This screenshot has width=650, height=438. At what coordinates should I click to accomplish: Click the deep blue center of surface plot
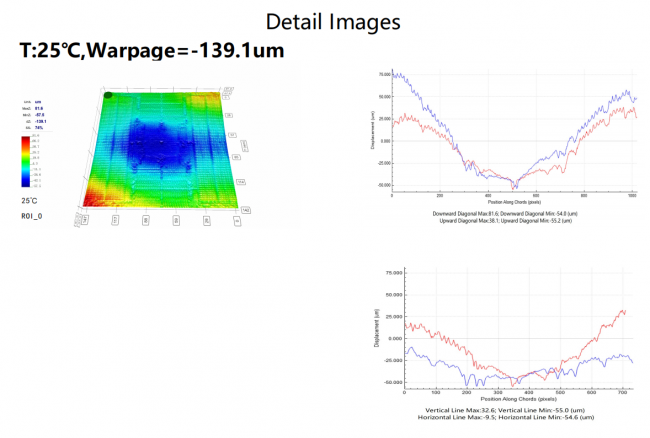click(x=160, y=145)
